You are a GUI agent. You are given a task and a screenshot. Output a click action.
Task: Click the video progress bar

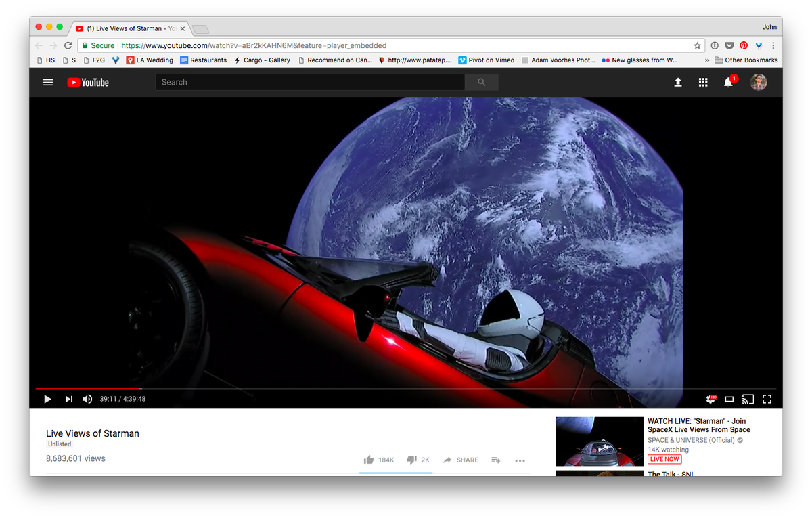[406, 389]
